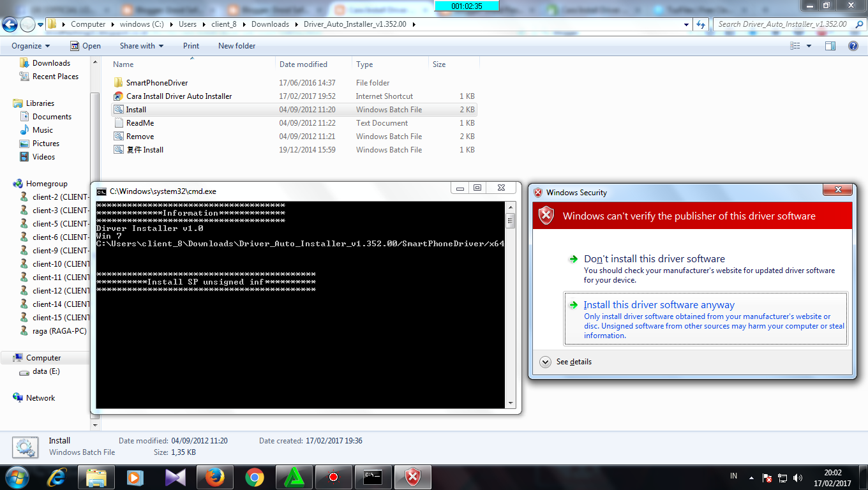This screenshot has width=868, height=490.
Task: Sort files by Date modified column
Action: [x=313, y=64]
